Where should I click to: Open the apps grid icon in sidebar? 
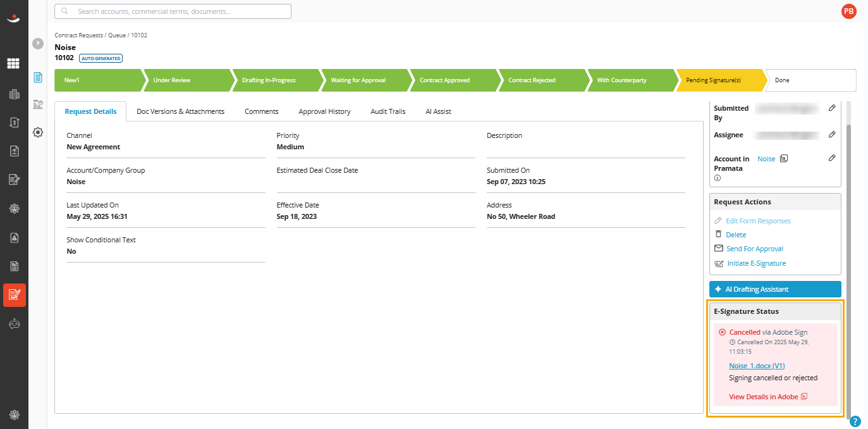coord(13,63)
